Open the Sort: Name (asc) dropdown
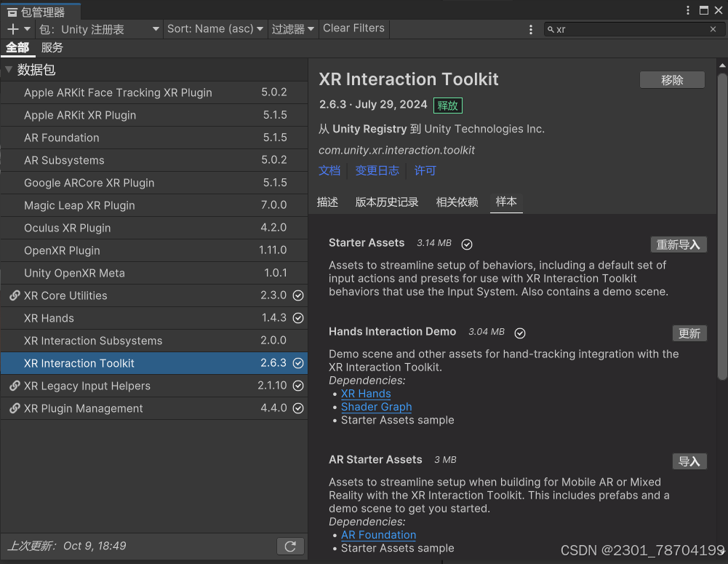The height and width of the screenshot is (564, 728). tap(215, 29)
